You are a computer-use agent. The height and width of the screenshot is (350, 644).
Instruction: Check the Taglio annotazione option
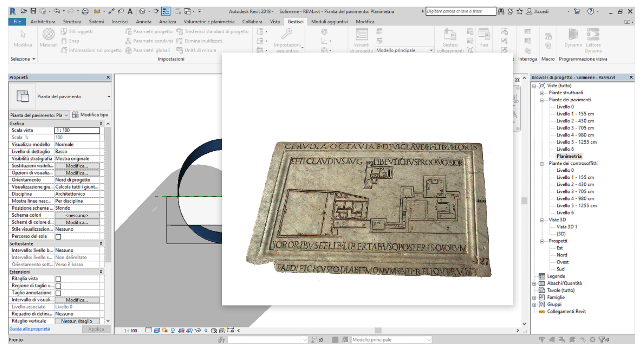[58, 293]
